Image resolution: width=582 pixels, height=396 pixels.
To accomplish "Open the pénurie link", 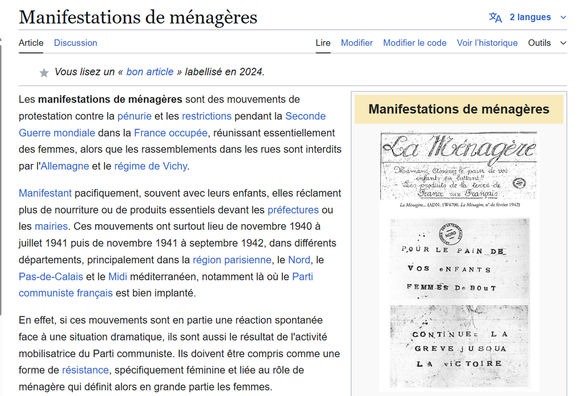I will 134,116.
